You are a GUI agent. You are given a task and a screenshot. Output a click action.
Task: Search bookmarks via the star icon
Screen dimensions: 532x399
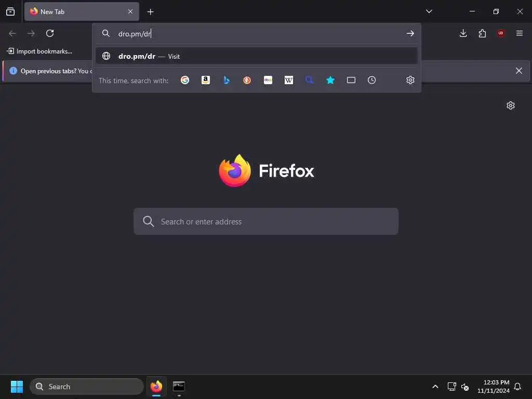pyautogui.click(x=330, y=80)
